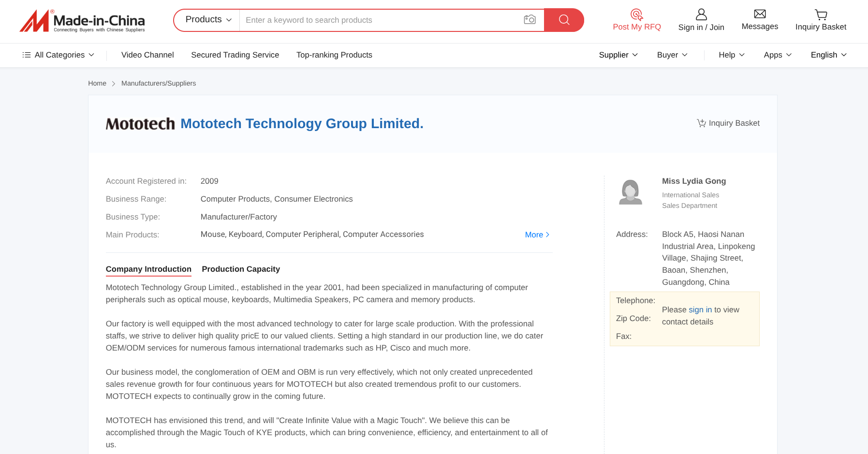Click the red search magnifier button
Viewport: 868px width, 454px height.
point(564,20)
